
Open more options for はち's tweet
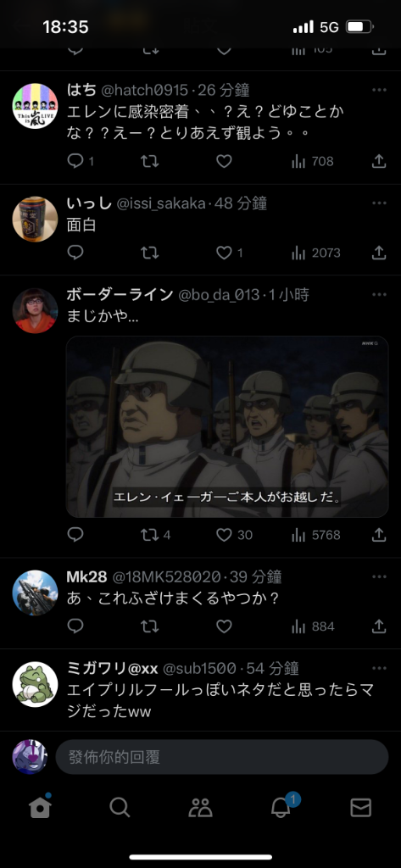(380, 90)
